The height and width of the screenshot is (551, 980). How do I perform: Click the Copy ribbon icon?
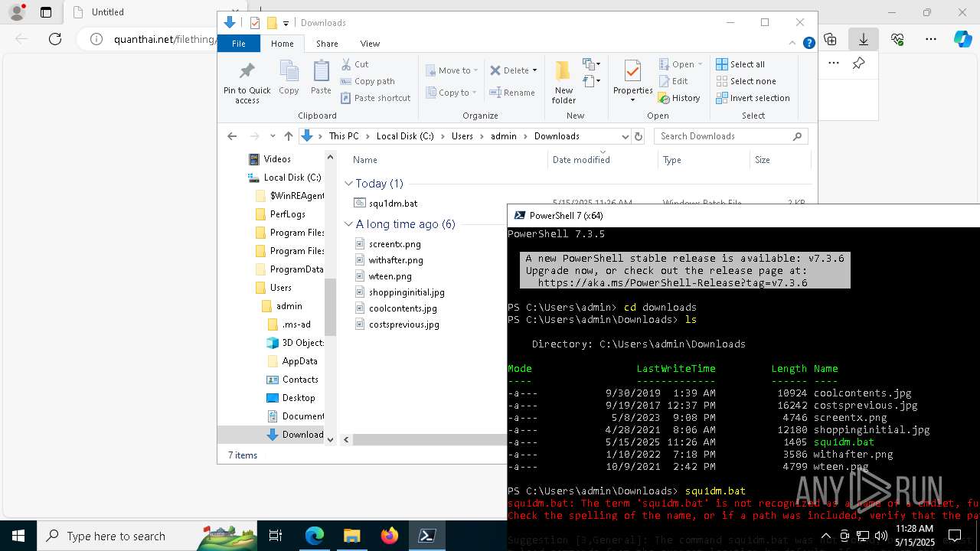click(x=289, y=77)
